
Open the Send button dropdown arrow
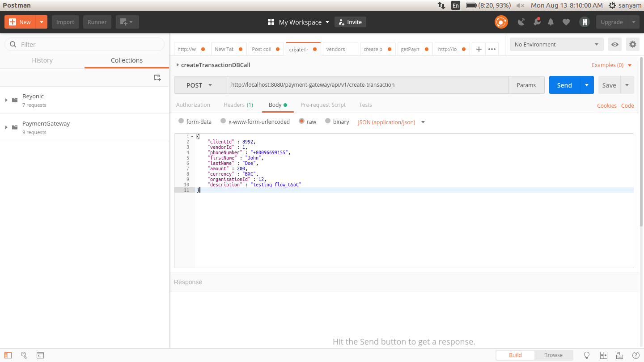point(587,85)
